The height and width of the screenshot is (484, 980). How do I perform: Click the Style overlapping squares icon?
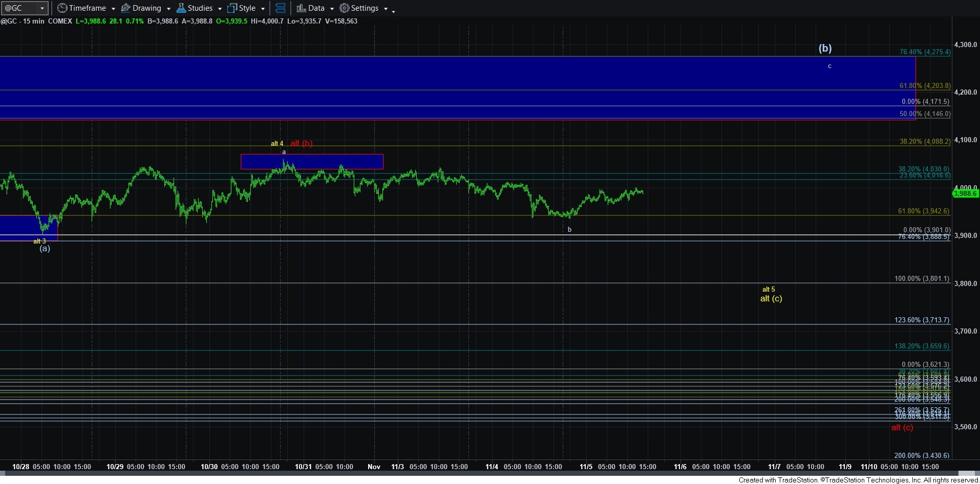tap(232, 8)
